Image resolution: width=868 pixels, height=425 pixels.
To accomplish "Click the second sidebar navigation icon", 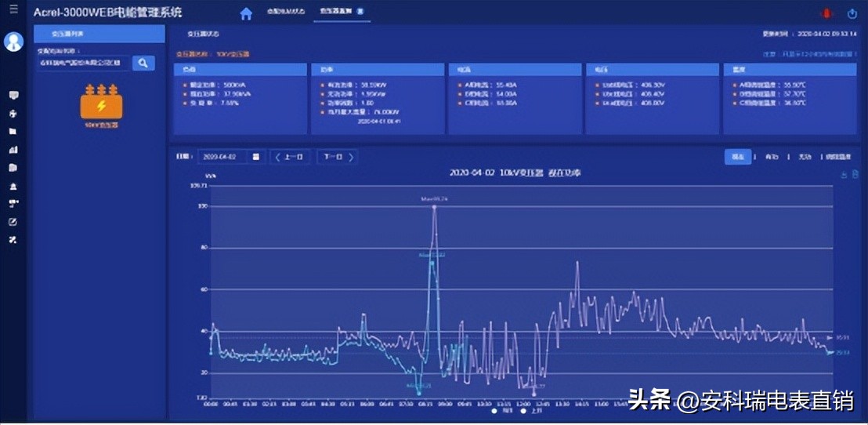I will click(13, 114).
